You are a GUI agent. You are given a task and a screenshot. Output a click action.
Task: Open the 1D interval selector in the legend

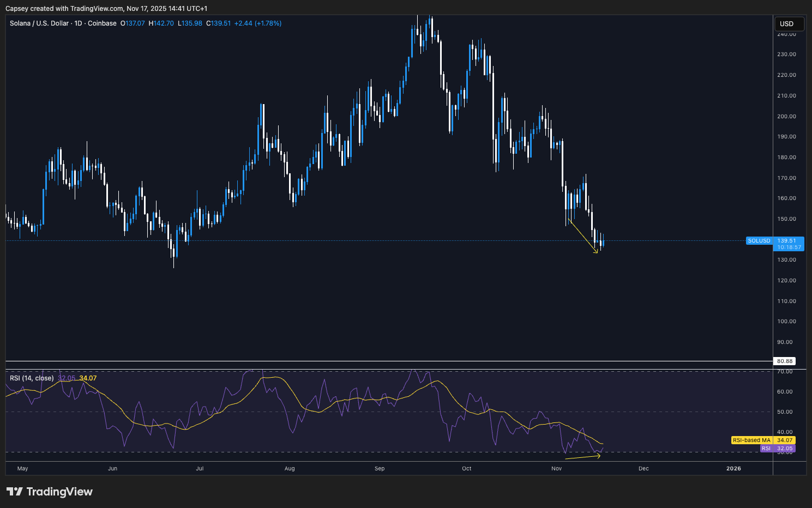[x=79, y=23]
